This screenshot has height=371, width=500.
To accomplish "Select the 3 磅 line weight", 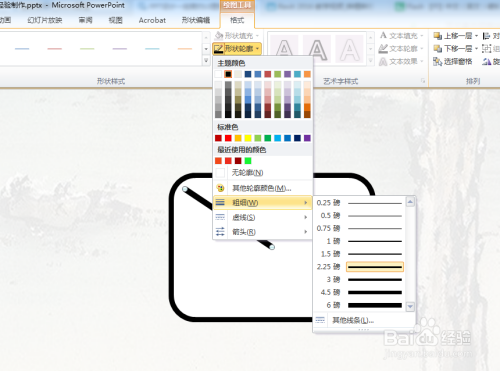I will coord(360,279).
